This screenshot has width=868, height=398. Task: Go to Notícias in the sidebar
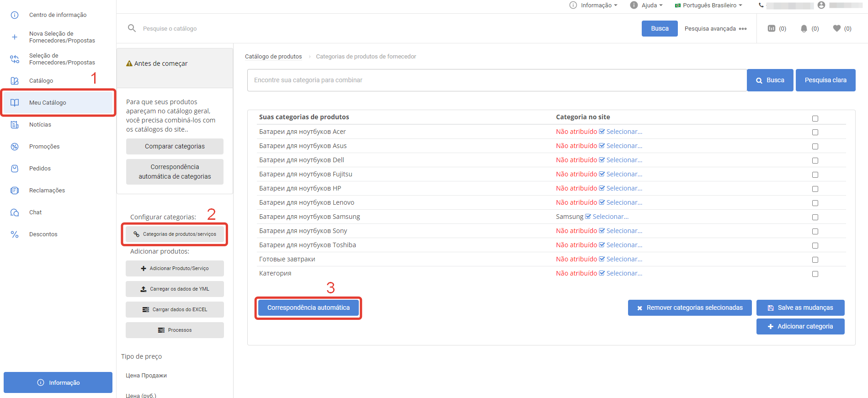[40, 125]
